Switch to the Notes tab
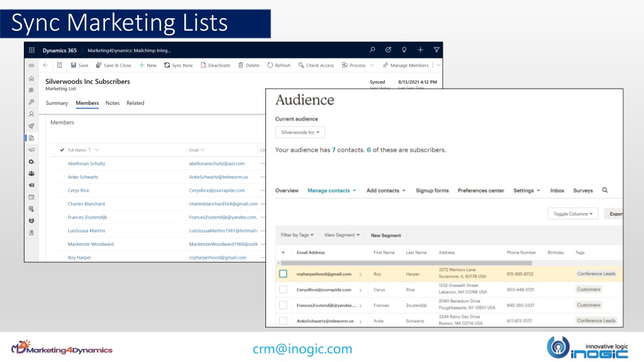This screenshot has height=362, width=644. [112, 103]
